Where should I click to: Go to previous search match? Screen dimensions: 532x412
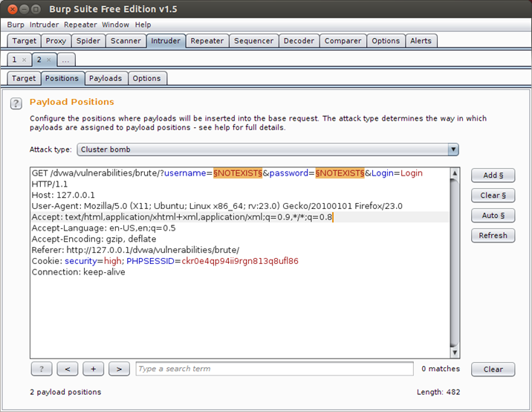point(67,369)
